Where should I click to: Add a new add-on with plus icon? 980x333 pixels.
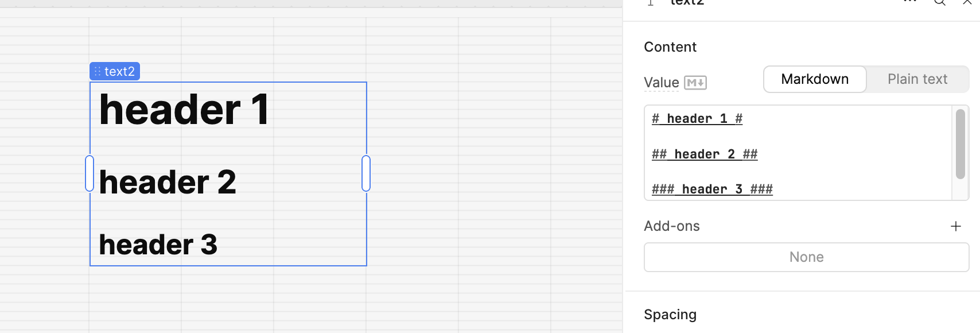pyautogui.click(x=955, y=226)
